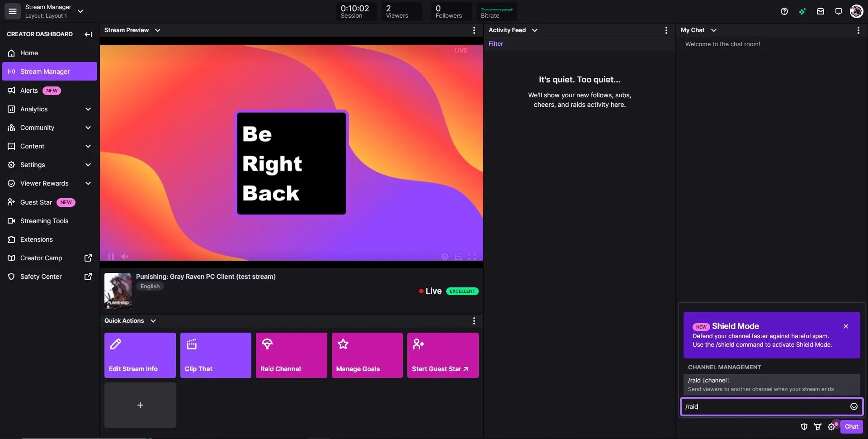
Task: Open the Whispers chat bubble icon in top bar
Action: coord(838,11)
